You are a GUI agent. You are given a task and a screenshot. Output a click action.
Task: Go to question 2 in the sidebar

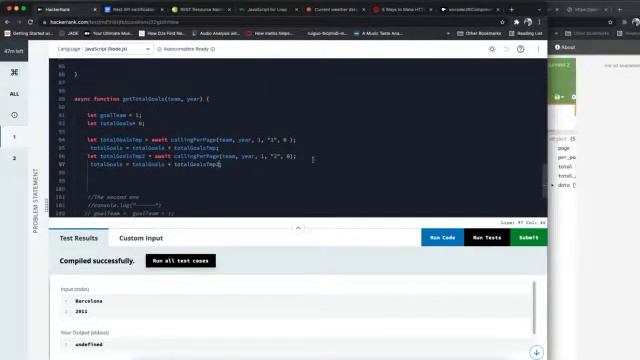pyautogui.click(x=14, y=158)
